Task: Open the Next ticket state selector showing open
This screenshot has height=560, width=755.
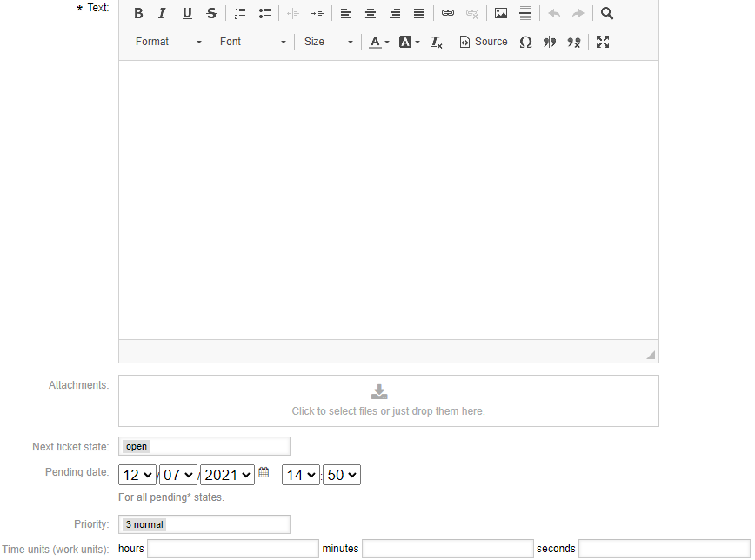Action: pyautogui.click(x=204, y=445)
